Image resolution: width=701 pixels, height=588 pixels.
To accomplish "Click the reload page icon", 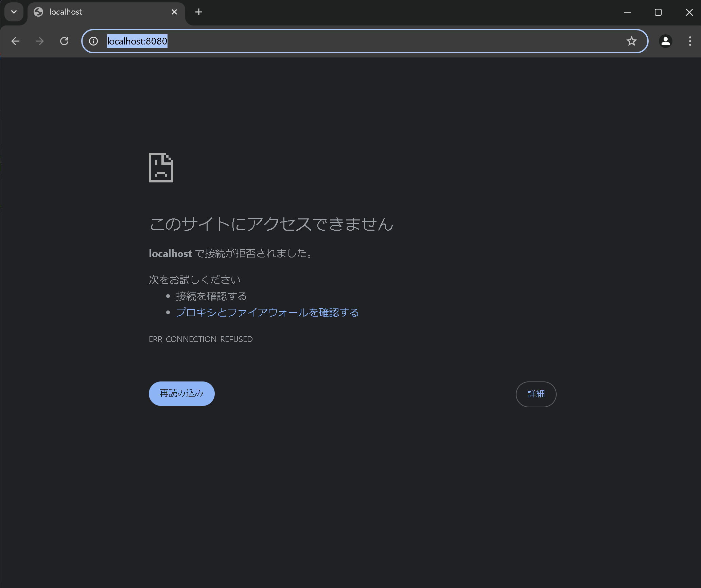I will (x=64, y=41).
